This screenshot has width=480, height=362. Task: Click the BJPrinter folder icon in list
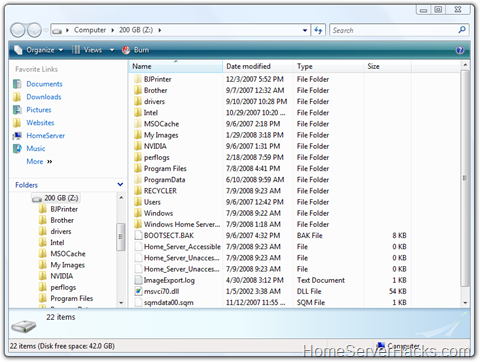pos(138,79)
